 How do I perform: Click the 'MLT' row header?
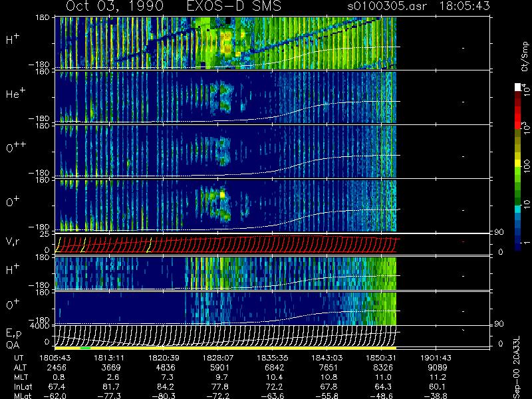(21, 377)
